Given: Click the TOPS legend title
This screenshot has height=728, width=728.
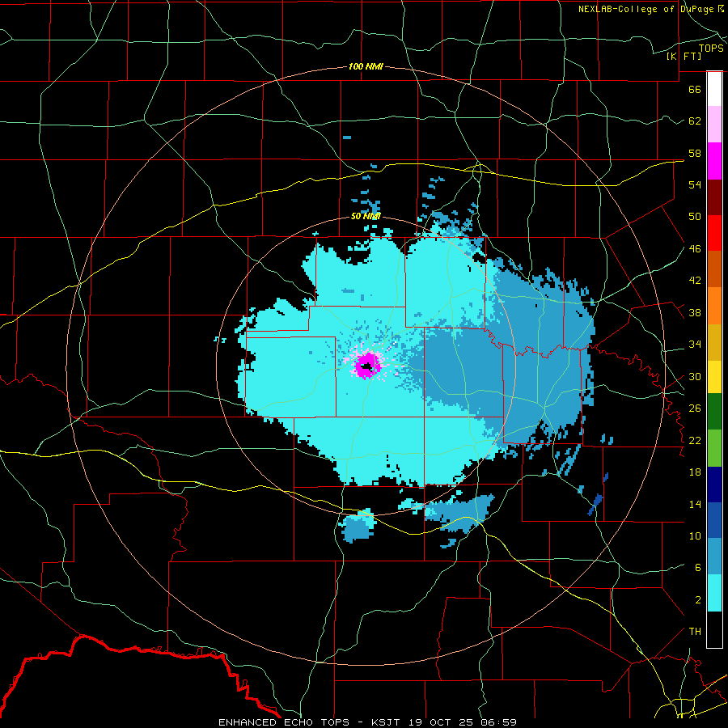Looking at the screenshot, I should [711, 48].
